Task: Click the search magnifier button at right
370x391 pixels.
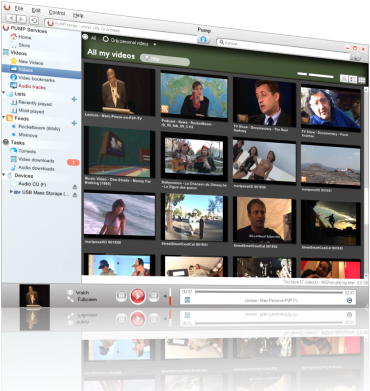Action: [355, 57]
